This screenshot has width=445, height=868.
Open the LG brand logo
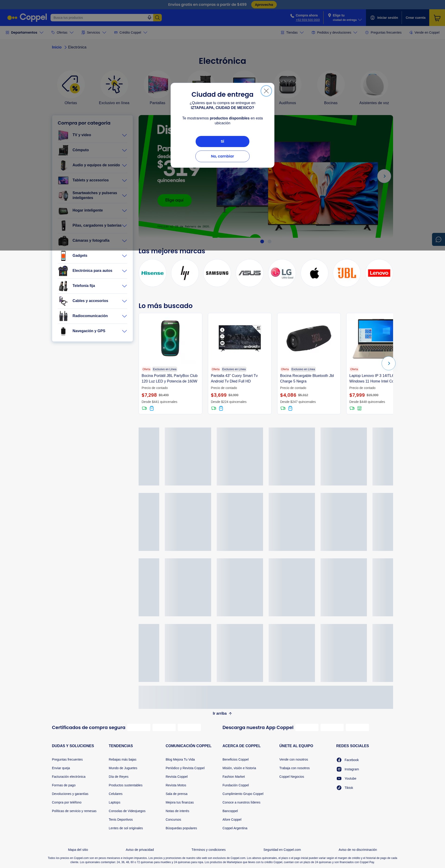(282, 273)
